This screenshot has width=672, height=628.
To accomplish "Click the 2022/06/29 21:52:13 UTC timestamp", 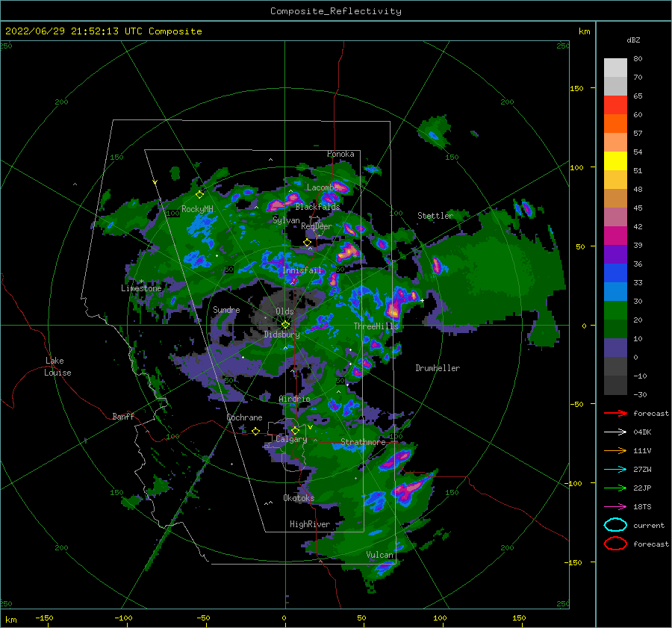I will 74,31.
